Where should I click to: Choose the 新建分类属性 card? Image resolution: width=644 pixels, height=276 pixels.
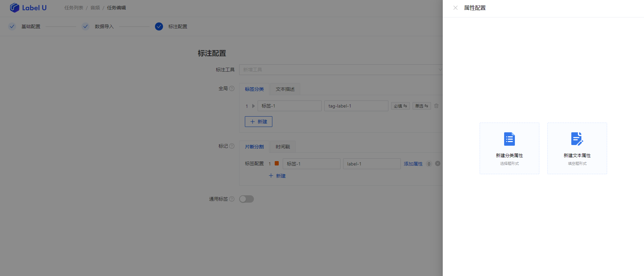tap(509, 148)
